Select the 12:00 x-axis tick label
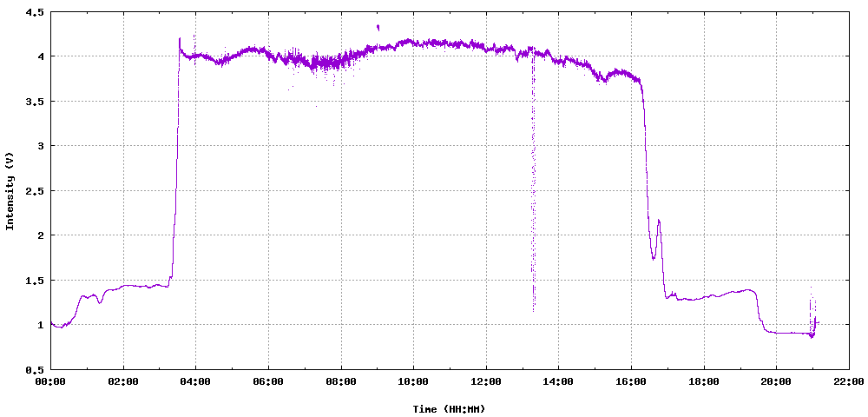This screenshot has width=868, height=417. click(486, 381)
